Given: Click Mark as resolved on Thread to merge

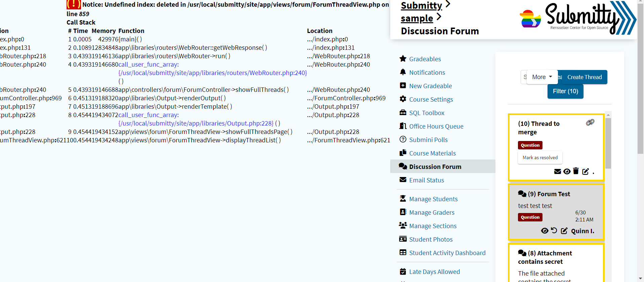Looking at the screenshot, I should (x=540, y=157).
